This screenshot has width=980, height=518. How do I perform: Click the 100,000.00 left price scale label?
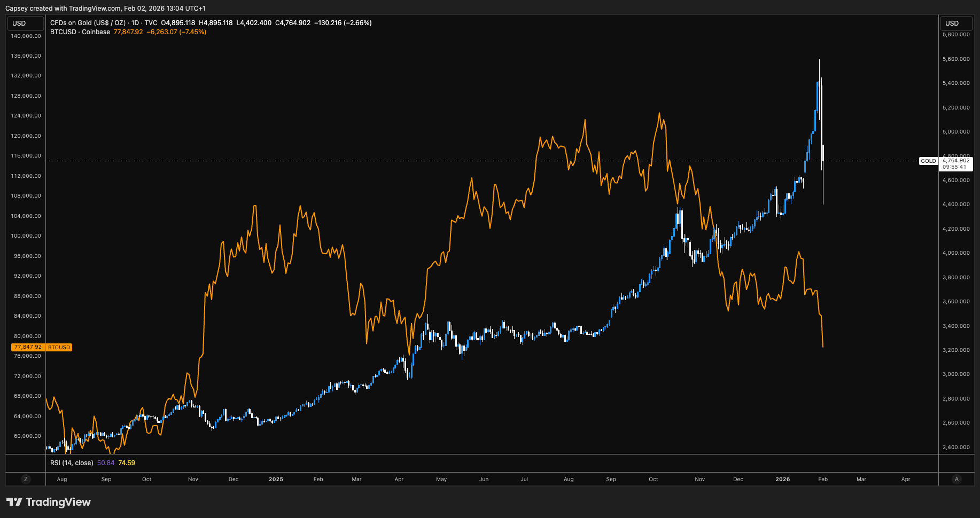26,236
